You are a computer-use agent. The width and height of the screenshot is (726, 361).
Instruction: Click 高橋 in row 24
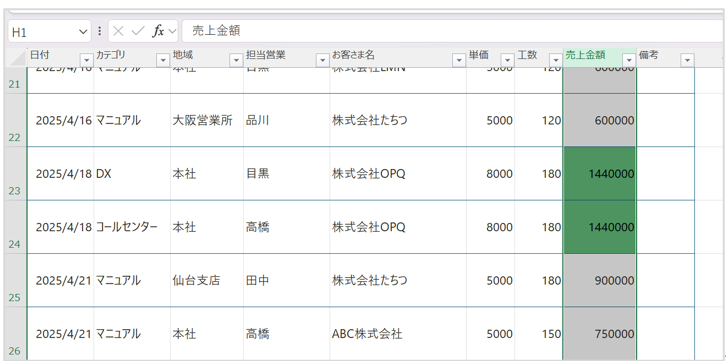click(287, 227)
